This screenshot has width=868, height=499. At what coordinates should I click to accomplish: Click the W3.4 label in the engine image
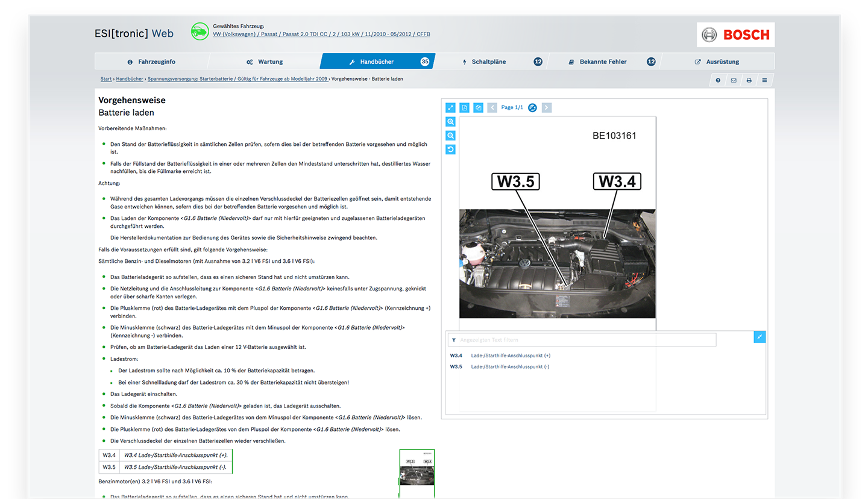(617, 181)
